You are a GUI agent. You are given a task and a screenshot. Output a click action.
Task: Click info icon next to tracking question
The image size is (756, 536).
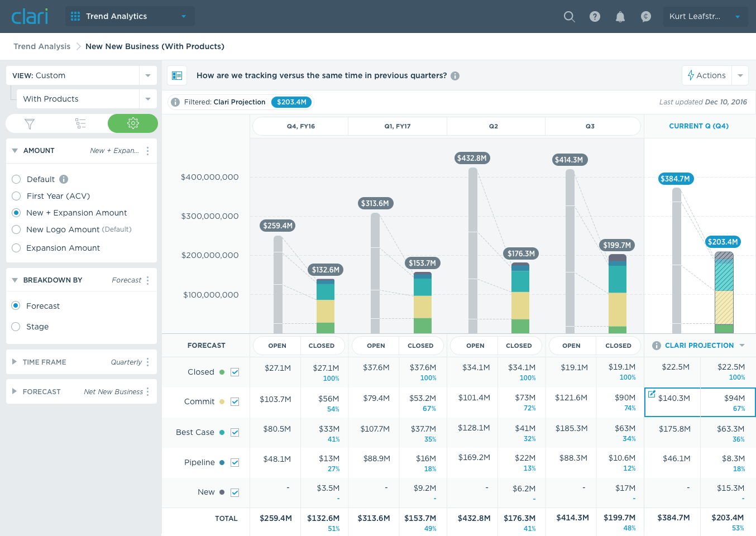coord(455,76)
